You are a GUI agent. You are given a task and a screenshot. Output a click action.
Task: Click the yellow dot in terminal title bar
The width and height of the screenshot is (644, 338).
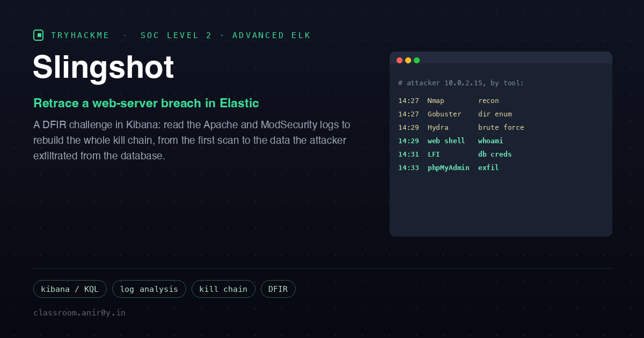408,60
